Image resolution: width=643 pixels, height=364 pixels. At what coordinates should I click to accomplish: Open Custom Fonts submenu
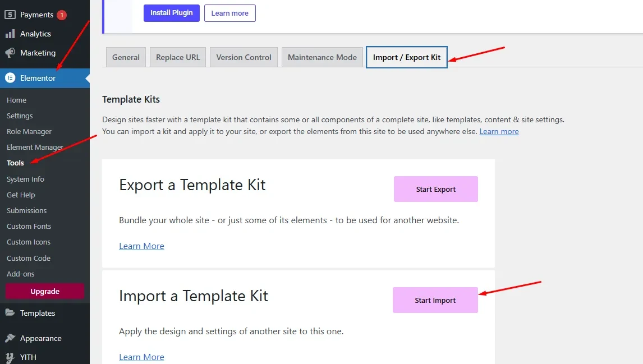tap(29, 226)
